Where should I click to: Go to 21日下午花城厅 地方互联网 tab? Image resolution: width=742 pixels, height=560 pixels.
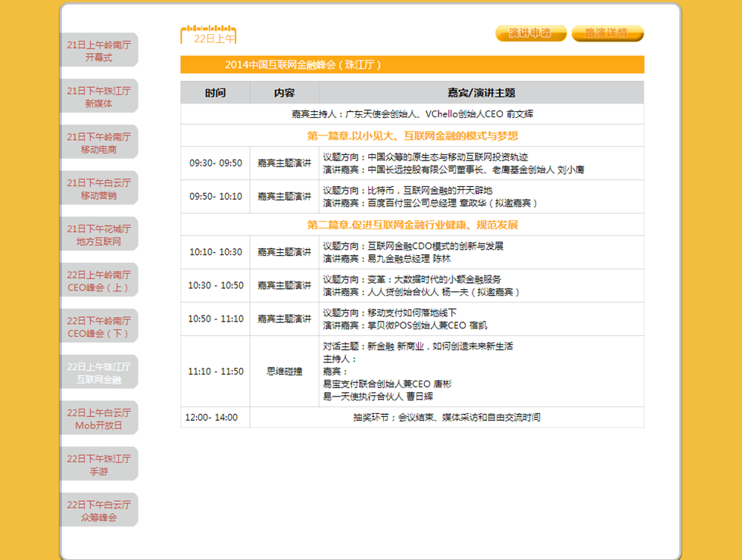pos(99,235)
